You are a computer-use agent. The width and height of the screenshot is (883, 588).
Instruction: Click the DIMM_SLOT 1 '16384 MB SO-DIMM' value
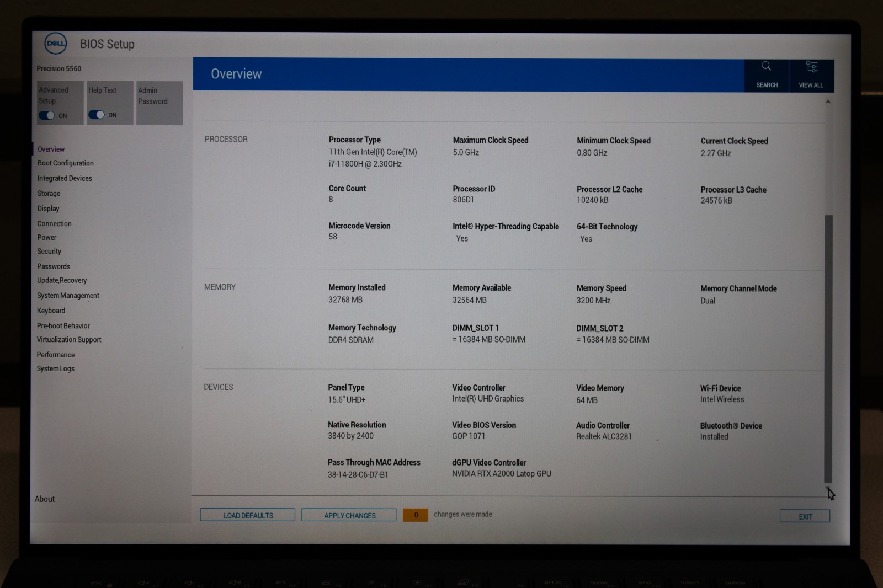click(x=489, y=340)
